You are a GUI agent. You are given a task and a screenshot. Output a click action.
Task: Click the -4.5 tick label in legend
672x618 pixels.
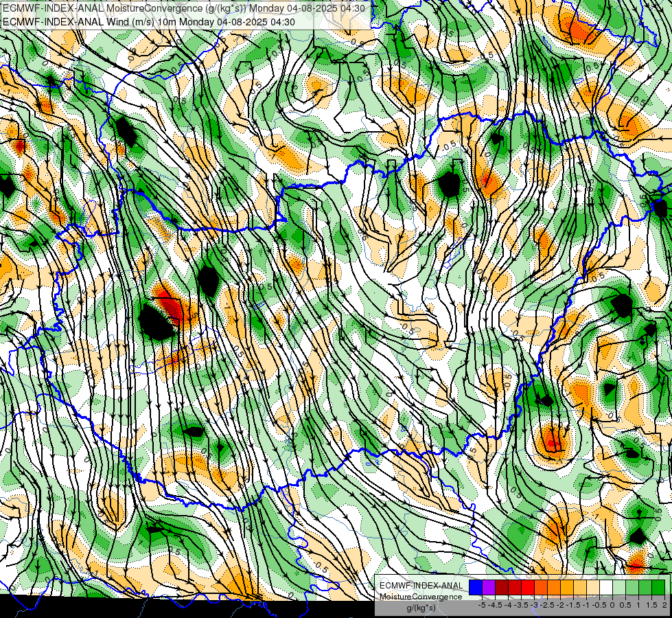click(495, 605)
